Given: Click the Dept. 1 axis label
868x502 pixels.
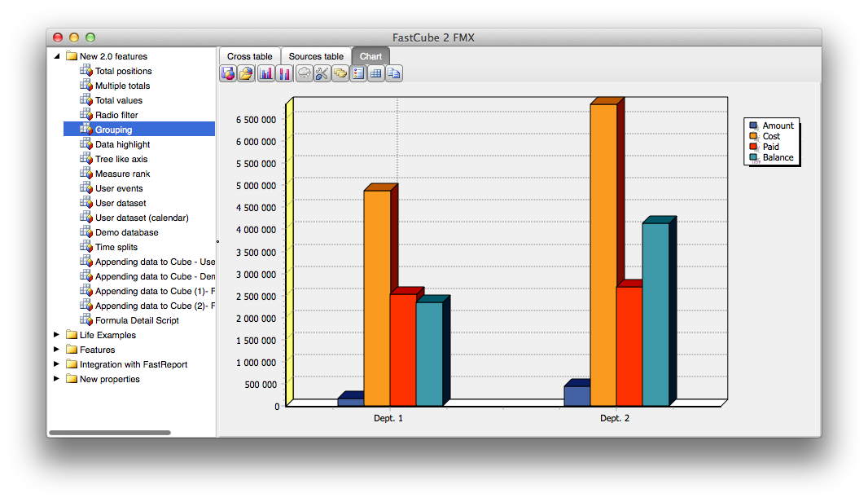Looking at the screenshot, I should coord(388,418).
